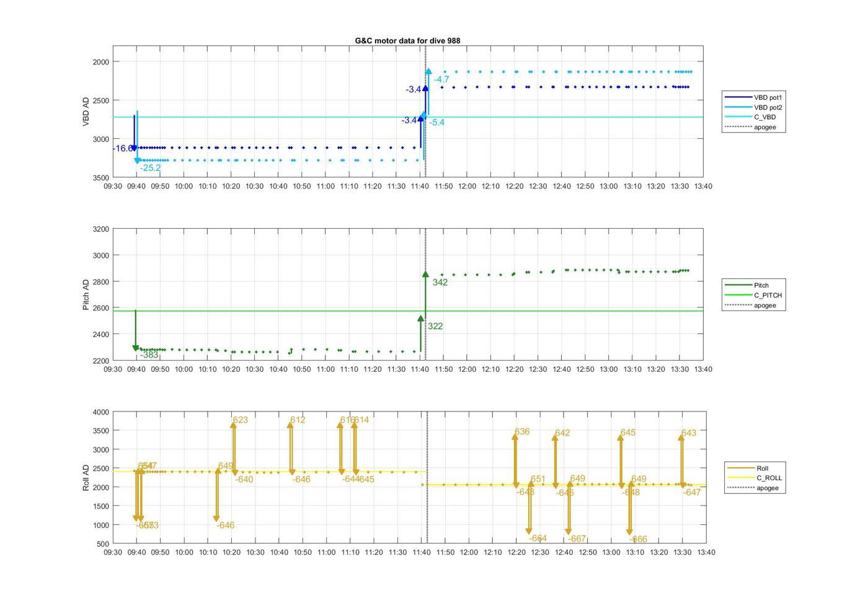The height and width of the screenshot is (611, 868).
Task: Click the '-25.2' data label
Action: pyautogui.click(x=150, y=168)
